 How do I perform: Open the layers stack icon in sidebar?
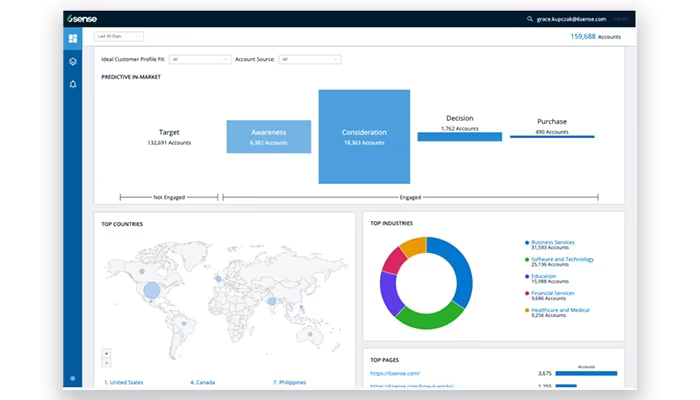click(73, 62)
